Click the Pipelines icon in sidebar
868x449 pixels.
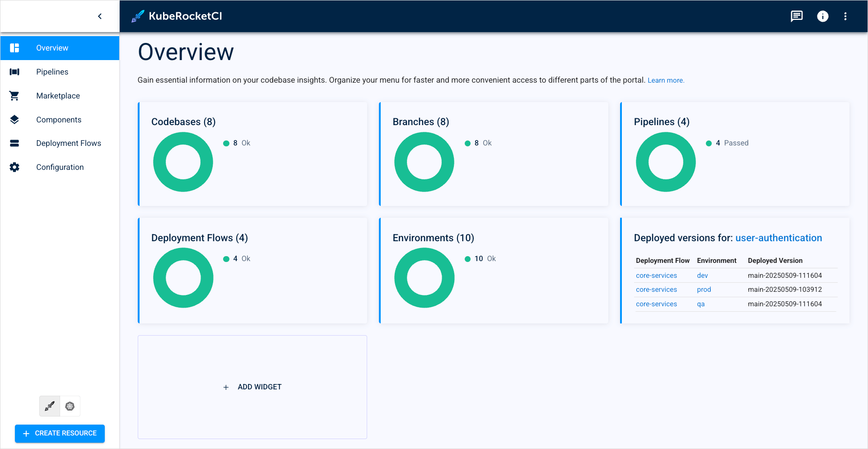click(x=14, y=72)
